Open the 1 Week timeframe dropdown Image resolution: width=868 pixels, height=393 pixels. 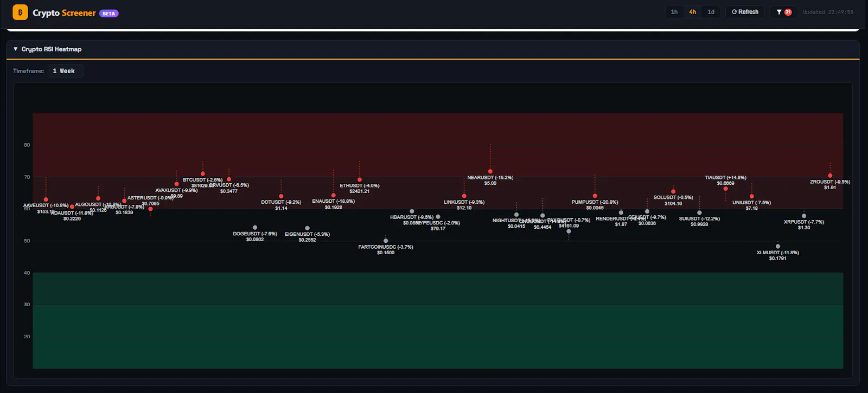(65, 71)
